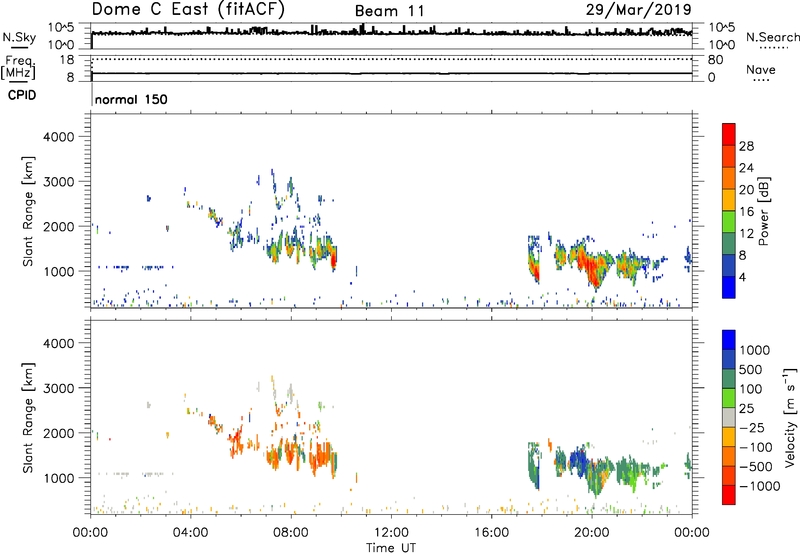Click the '20:00' time axis tick label
800x554 pixels.
tap(592, 533)
